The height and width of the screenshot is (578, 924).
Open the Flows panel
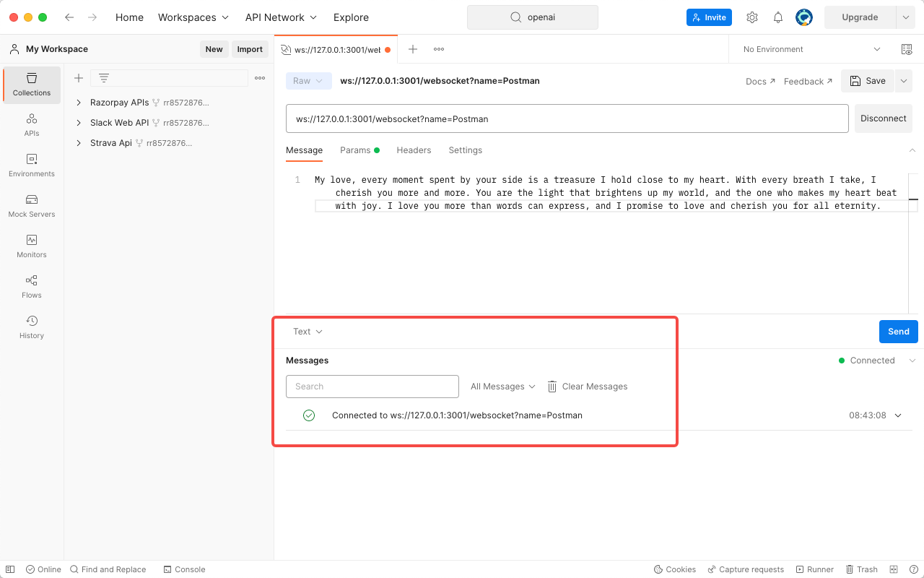31,286
